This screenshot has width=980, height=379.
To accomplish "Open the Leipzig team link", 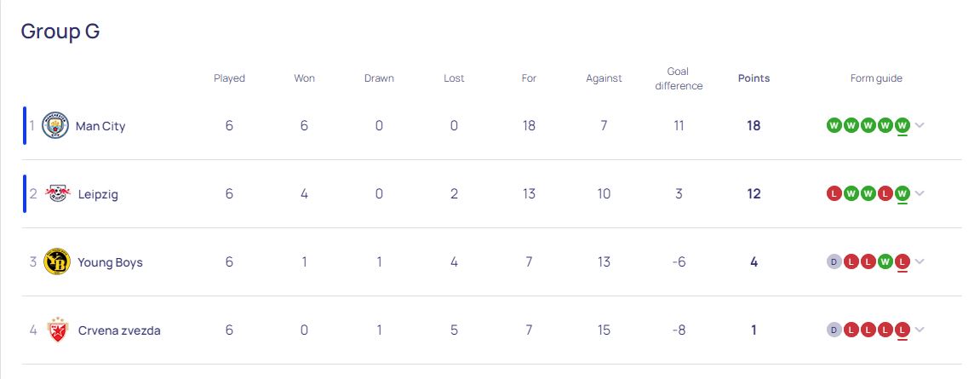I will pyautogui.click(x=98, y=194).
